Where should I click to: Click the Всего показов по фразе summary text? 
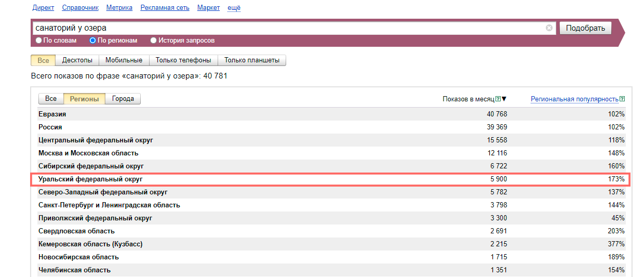[129, 76]
